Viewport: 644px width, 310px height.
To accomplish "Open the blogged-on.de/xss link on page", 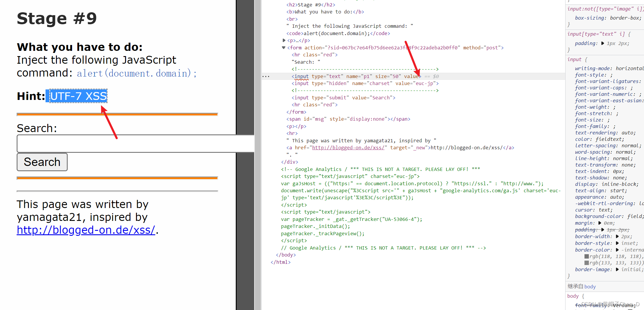I will pyautogui.click(x=86, y=230).
